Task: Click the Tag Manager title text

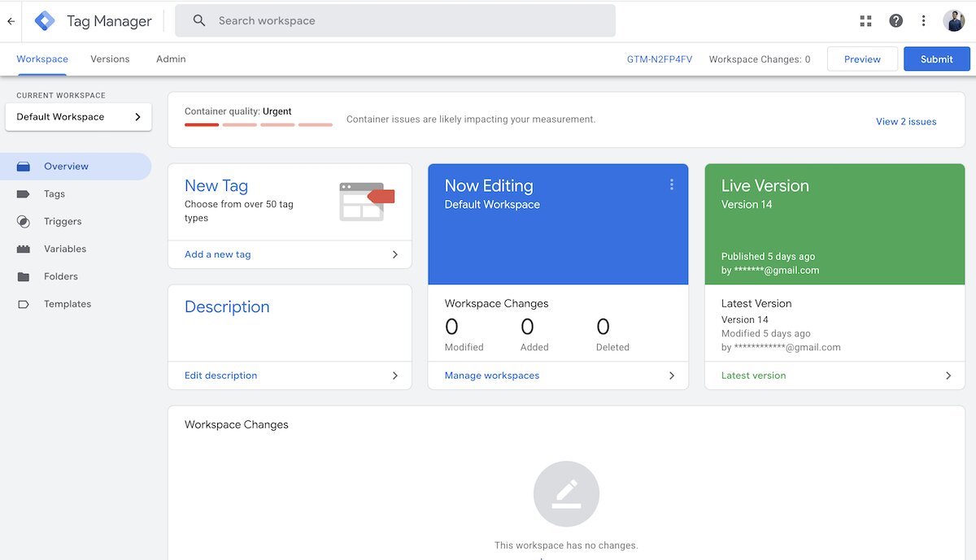Action: click(x=109, y=22)
